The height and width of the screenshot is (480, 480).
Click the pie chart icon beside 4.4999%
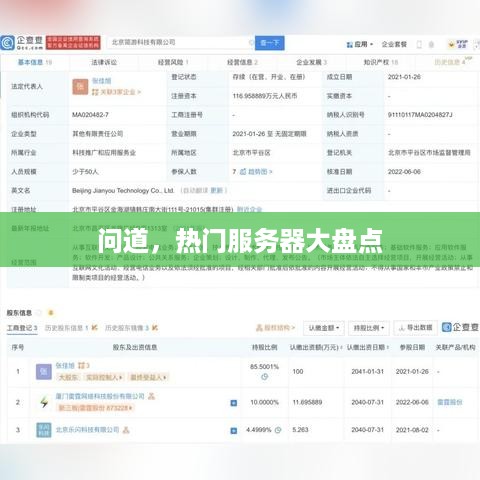278,430
